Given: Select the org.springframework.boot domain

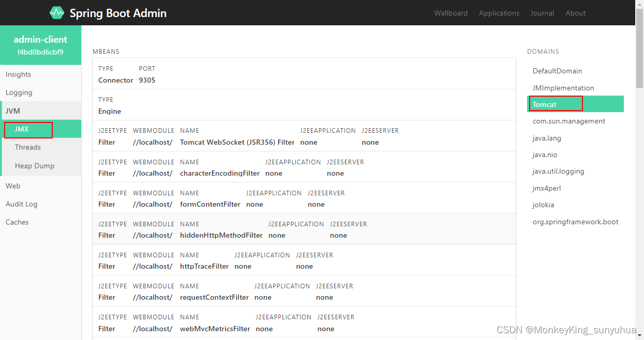Looking at the screenshot, I should [x=575, y=222].
